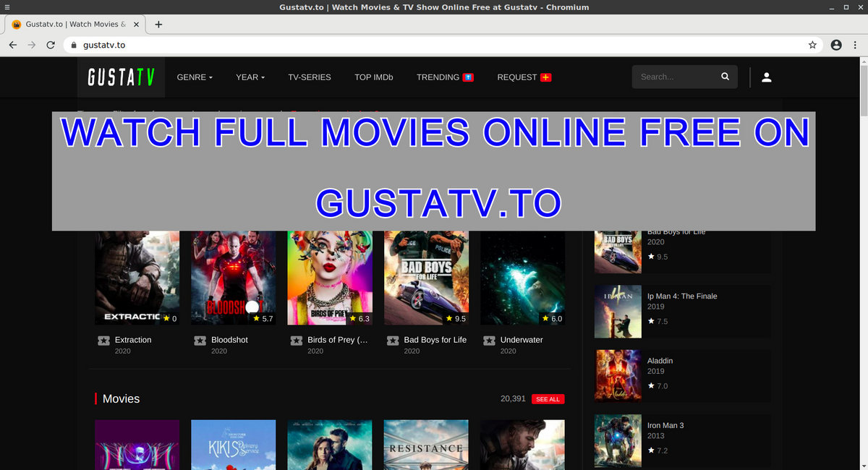Open the TOP IMDb page

[x=374, y=77]
